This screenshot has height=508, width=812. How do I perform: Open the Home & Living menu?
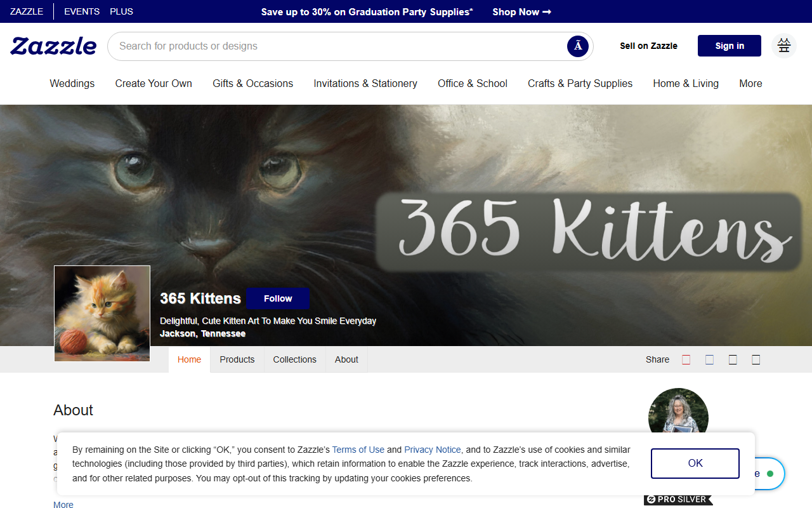[686, 83]
